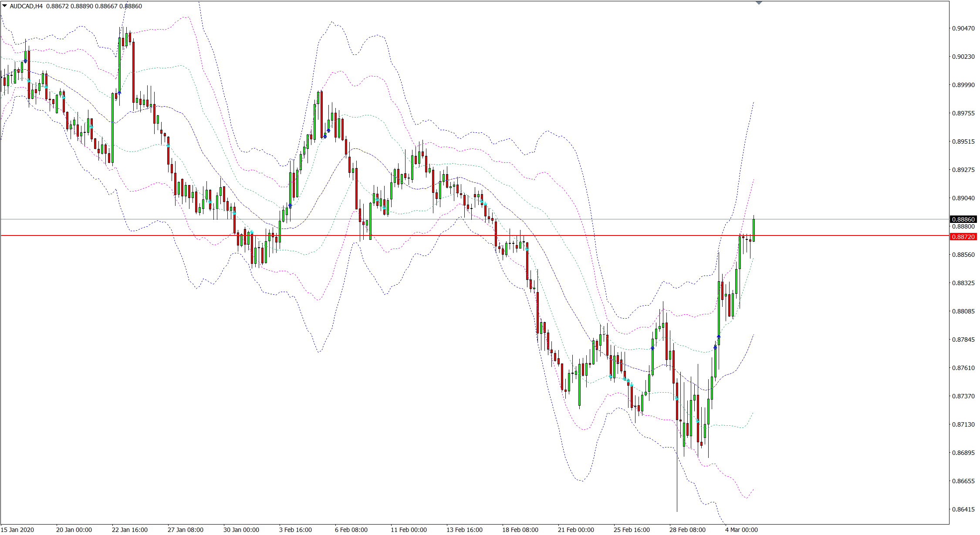Screen dimensions: 980x535
Task: Click the long lower wick near 28 Feb
Action: (x=677, y=479)
